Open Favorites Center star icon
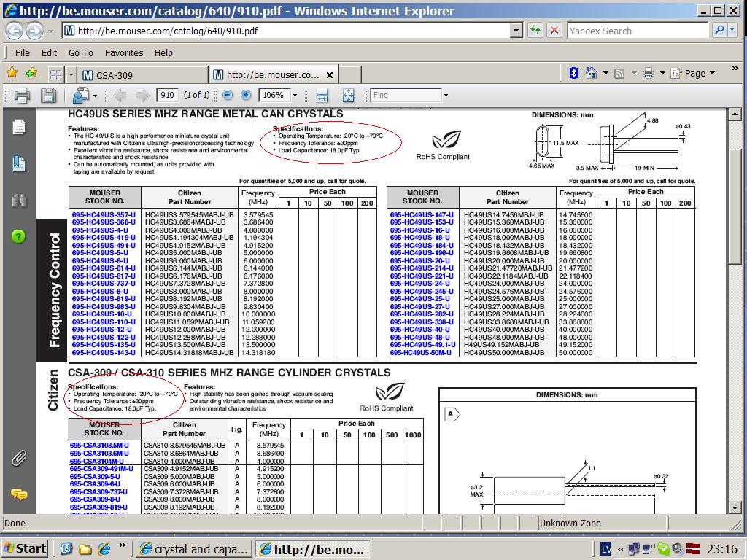This screenshot has width=747, height=560. pyautogui.click(x=12, y=74)
